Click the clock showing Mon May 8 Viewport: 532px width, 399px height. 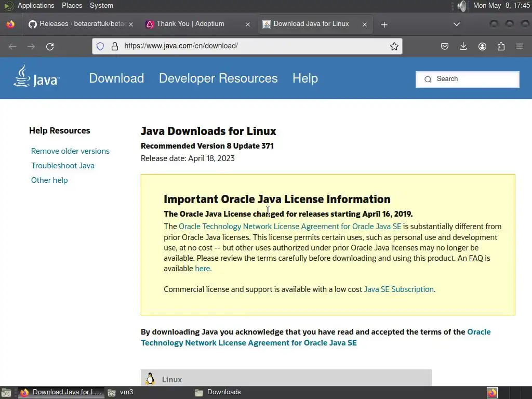[x=501, y=5]
